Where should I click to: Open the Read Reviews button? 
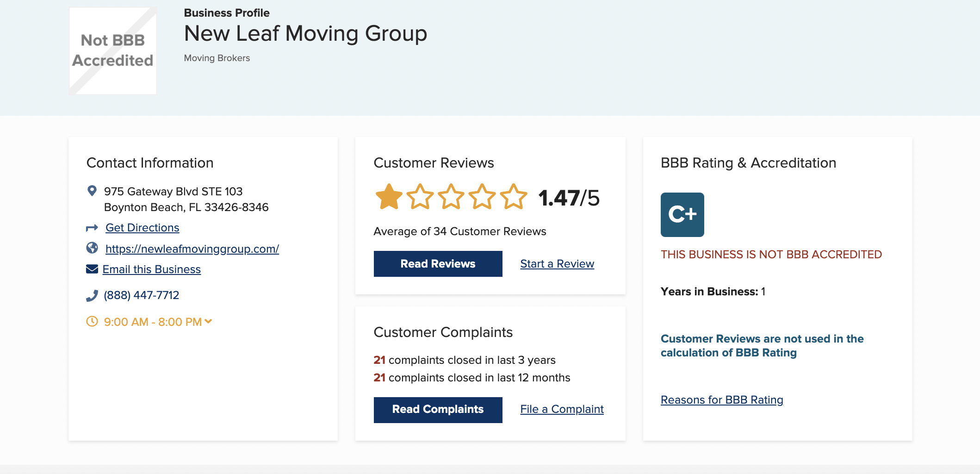point(438,264)
